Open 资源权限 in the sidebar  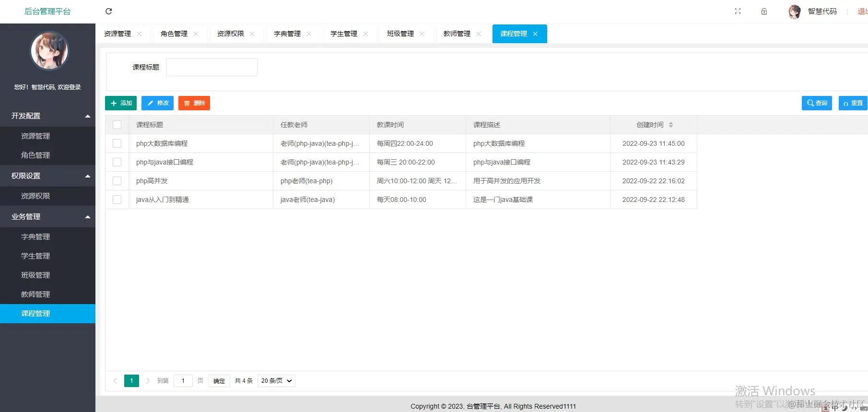[x=48, y=196]
